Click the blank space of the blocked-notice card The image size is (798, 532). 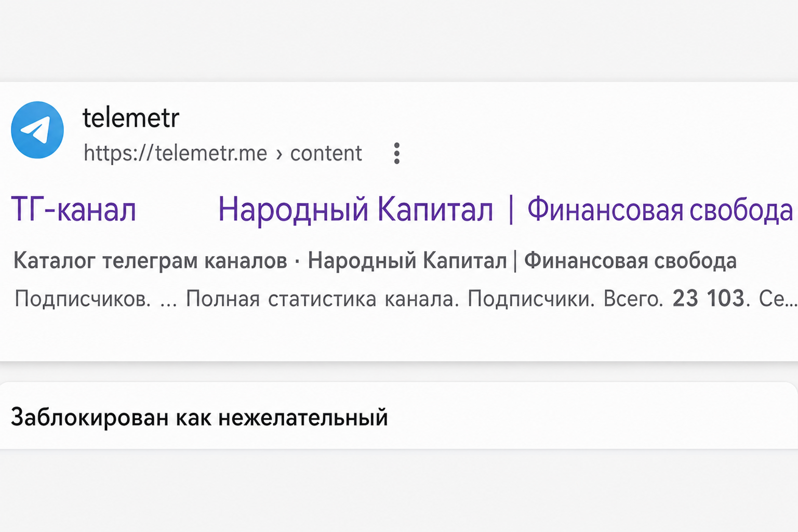tap(592, 417)
